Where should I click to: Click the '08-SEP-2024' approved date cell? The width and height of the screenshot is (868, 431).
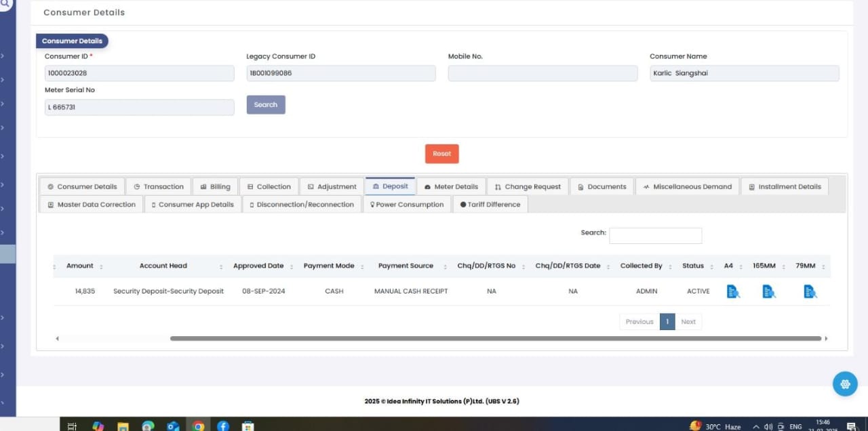pyautogui.click(x=263, y=291)
